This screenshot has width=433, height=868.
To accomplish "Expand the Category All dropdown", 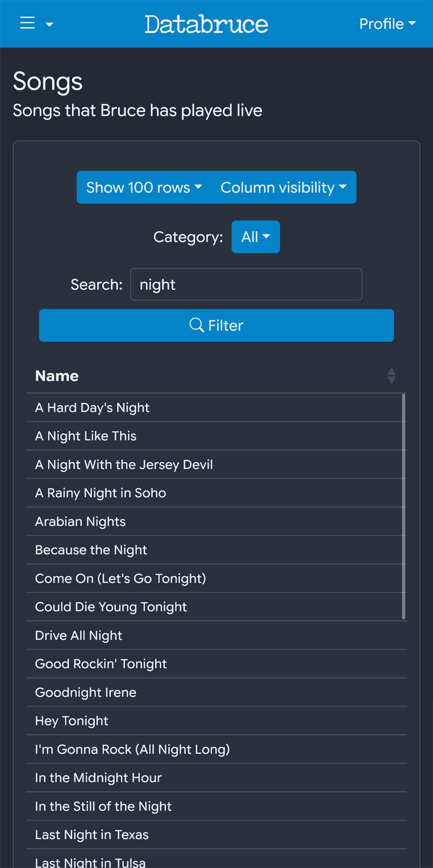I will click(256, 237).
